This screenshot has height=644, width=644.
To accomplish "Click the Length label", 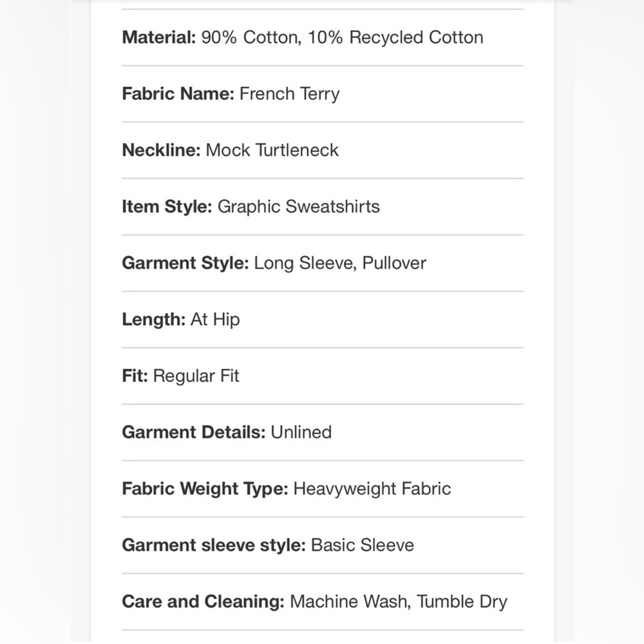I will (x=154, y=319).
